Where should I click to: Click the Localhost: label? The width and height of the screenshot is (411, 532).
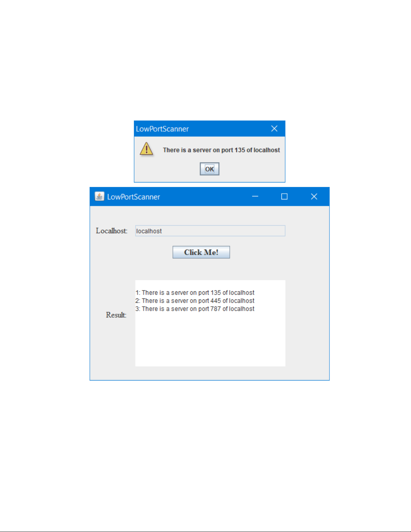pyautogui.click(x=112, y=231)
